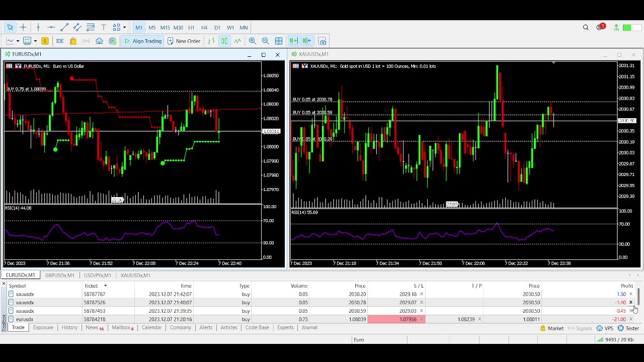Screen dimensions: 644x362
Task: Switch chart timeframe to M30
Action: click(x=178, y=28)
